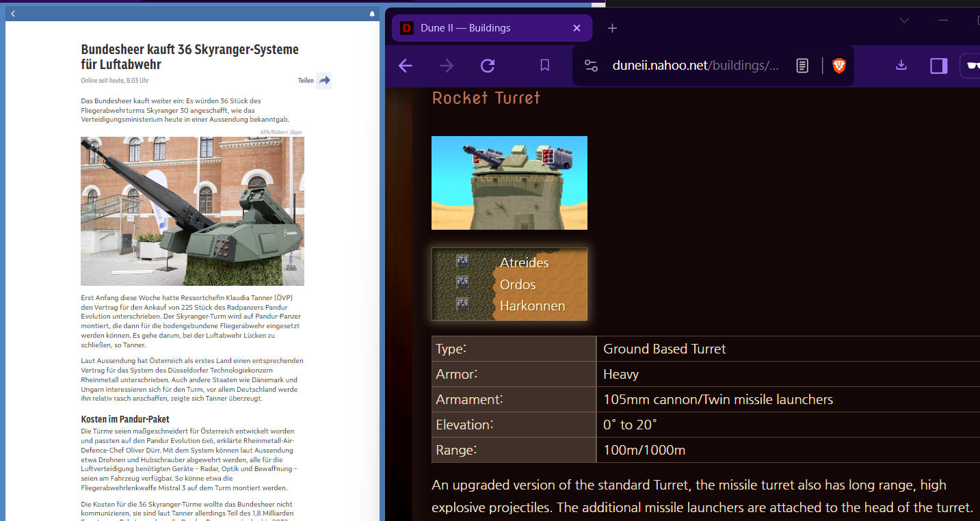Open the Skyranger turret photo in the article
The image size is (980, 521).
pos(192,211)
